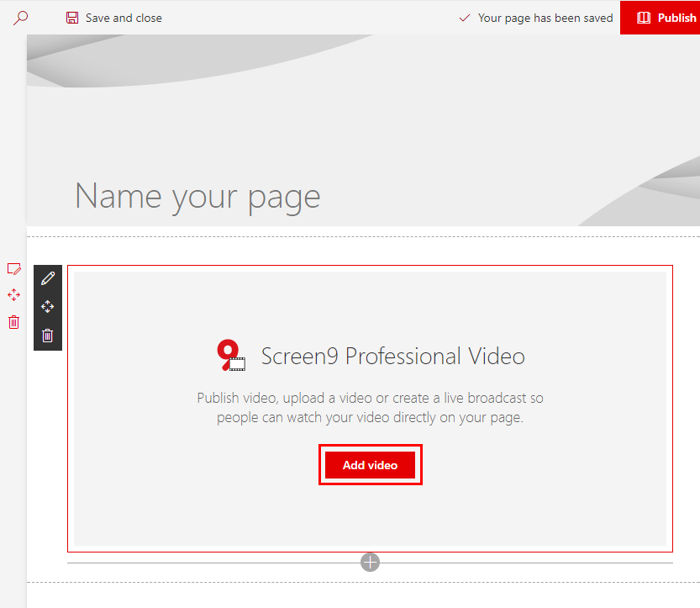Click the red move section icon

coord(13,295)
